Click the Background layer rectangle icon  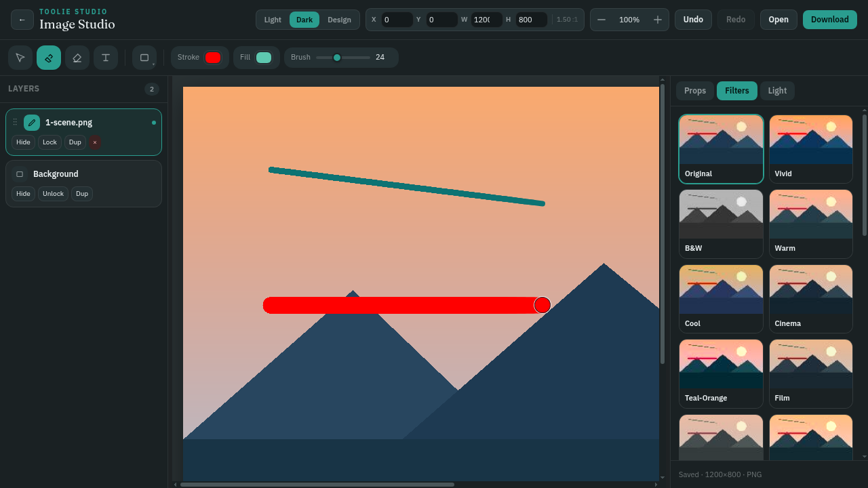click(20, 174)
